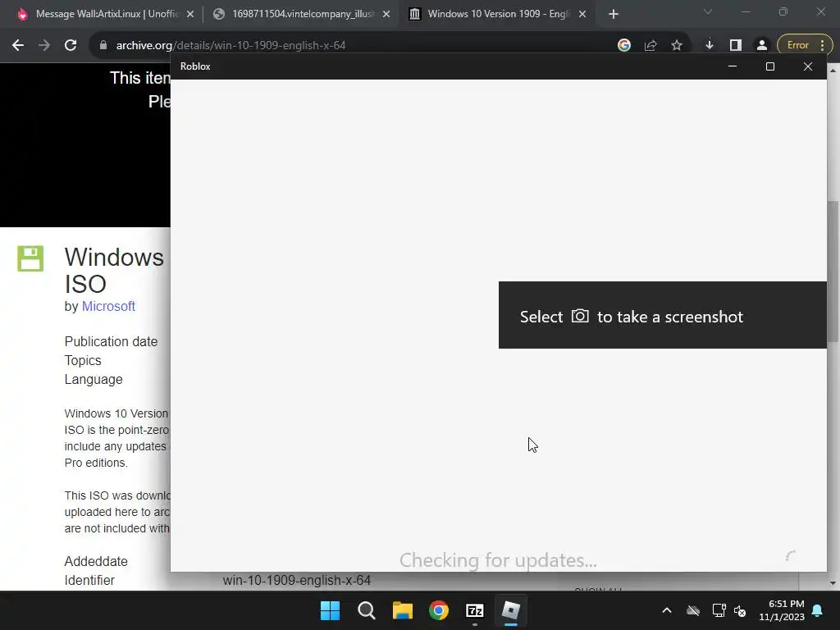View site information lock icon
Image resolution: width=840 pixels, height=630 pixels.
[x=103, y=46]
